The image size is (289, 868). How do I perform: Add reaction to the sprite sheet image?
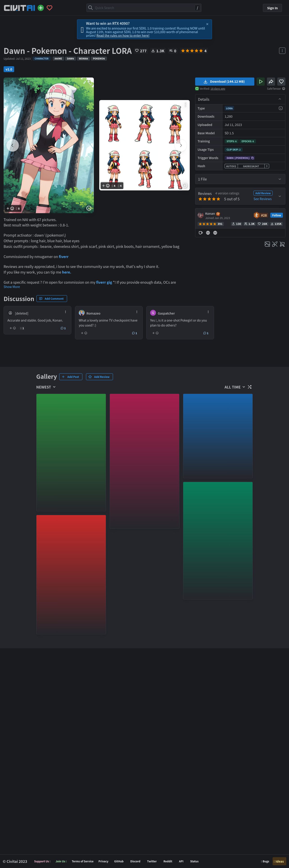[106, 186]
